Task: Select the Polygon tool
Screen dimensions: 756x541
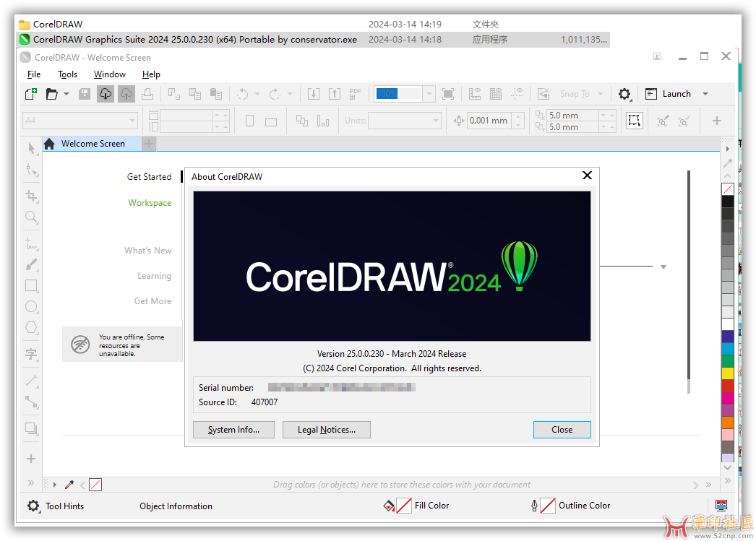Action: [x=31, y=328]
